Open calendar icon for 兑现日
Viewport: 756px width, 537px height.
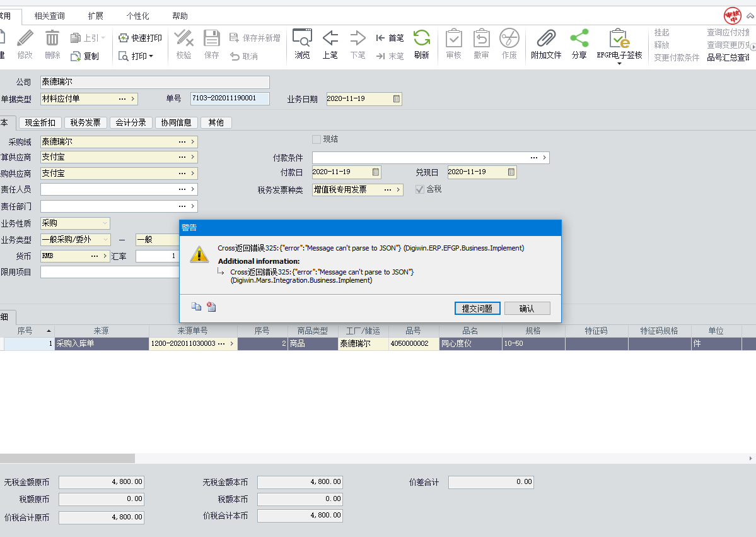(511, 172)
